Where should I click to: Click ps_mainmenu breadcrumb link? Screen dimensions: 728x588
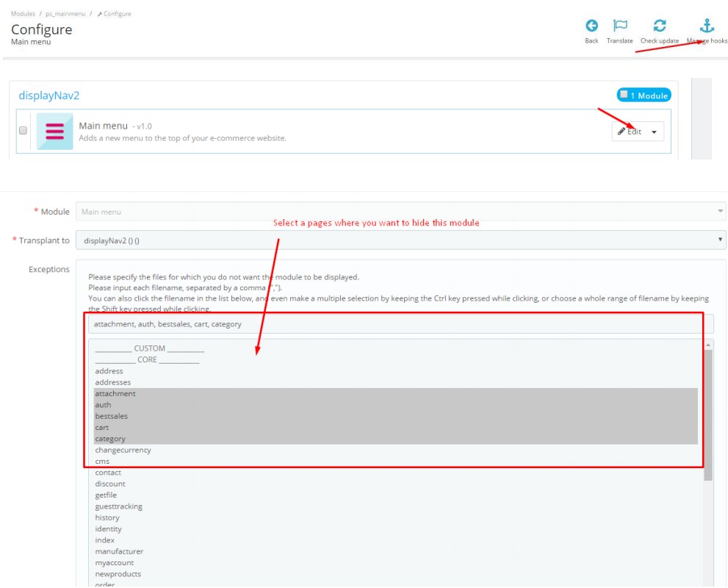(x=62, y=14)
